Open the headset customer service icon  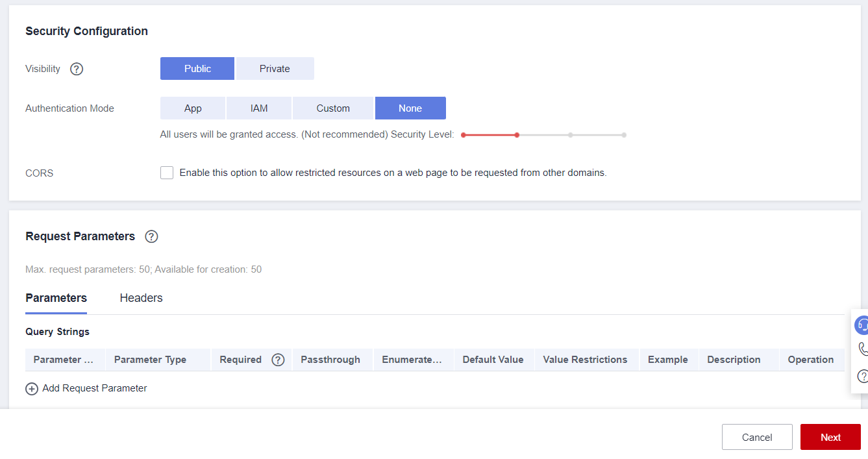[862, 325]
